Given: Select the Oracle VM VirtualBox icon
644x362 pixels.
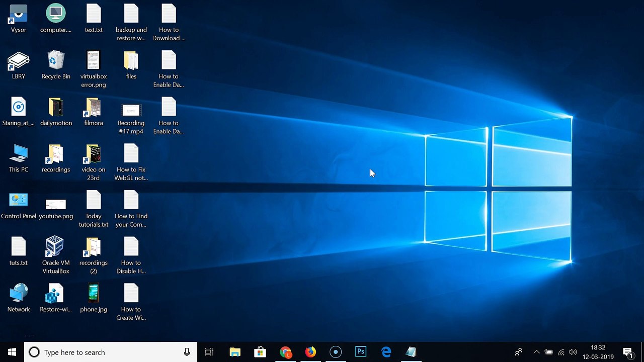Looking at the screenshot, I should tap(56, 255).
